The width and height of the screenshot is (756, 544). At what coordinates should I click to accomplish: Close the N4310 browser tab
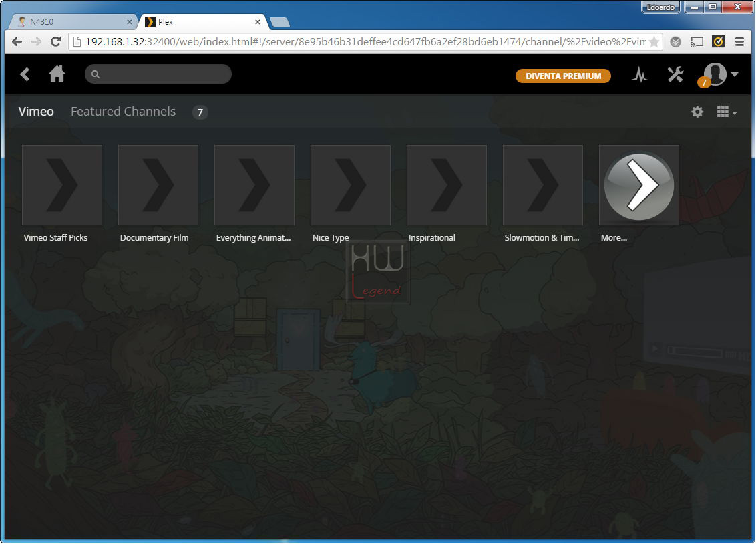point(129,21)
